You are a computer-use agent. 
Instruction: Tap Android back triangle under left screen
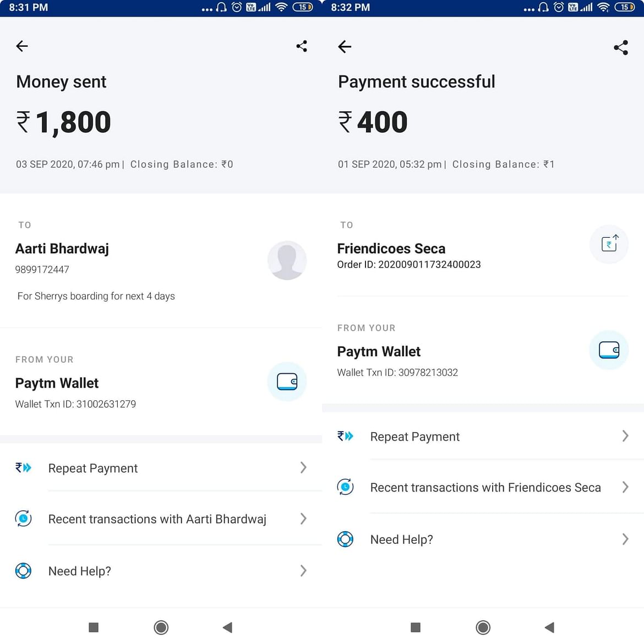pyautogui.click(x=227, y=627)
